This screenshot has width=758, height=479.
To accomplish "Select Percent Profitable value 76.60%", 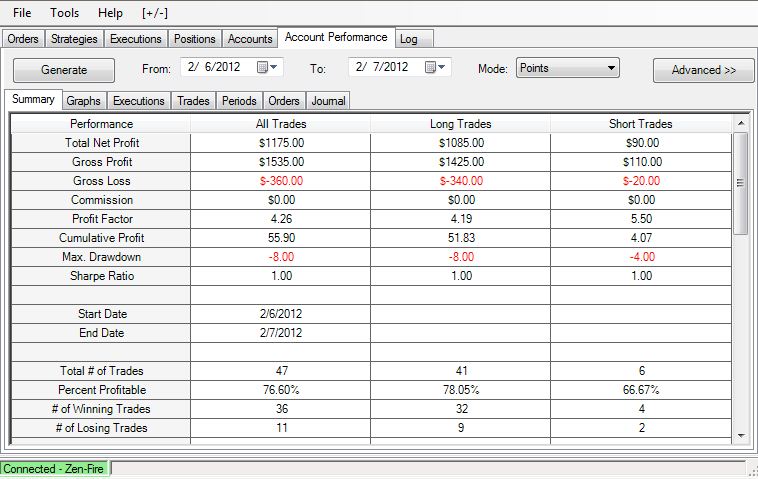I will tap(281, 390).
